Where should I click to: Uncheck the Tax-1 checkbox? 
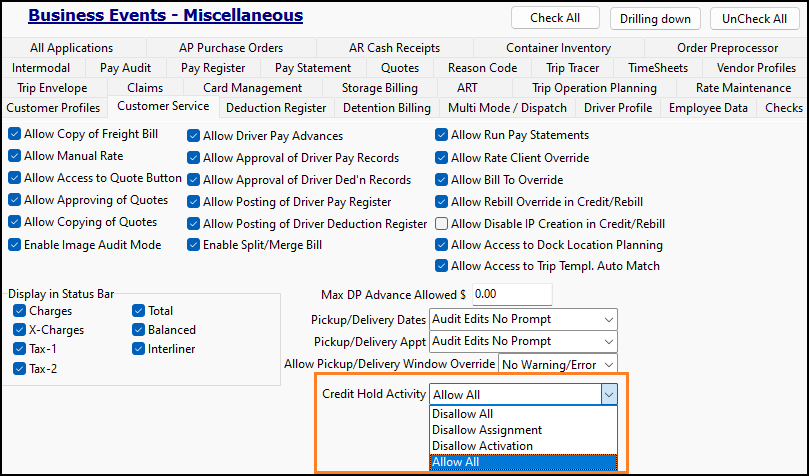coord(20,349)
